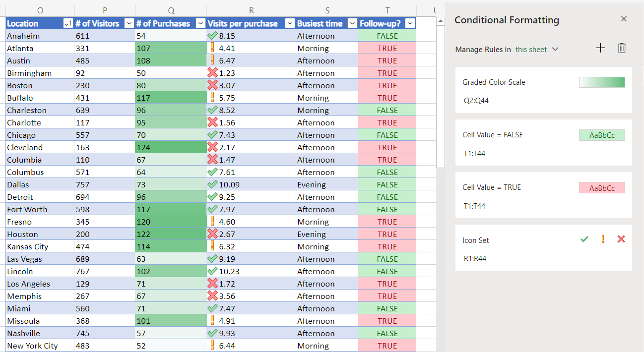Viewport: 644px width, 352px height.
Task: Click the red X icon beside Birmingham's 1.23
Action: (212, 72)
